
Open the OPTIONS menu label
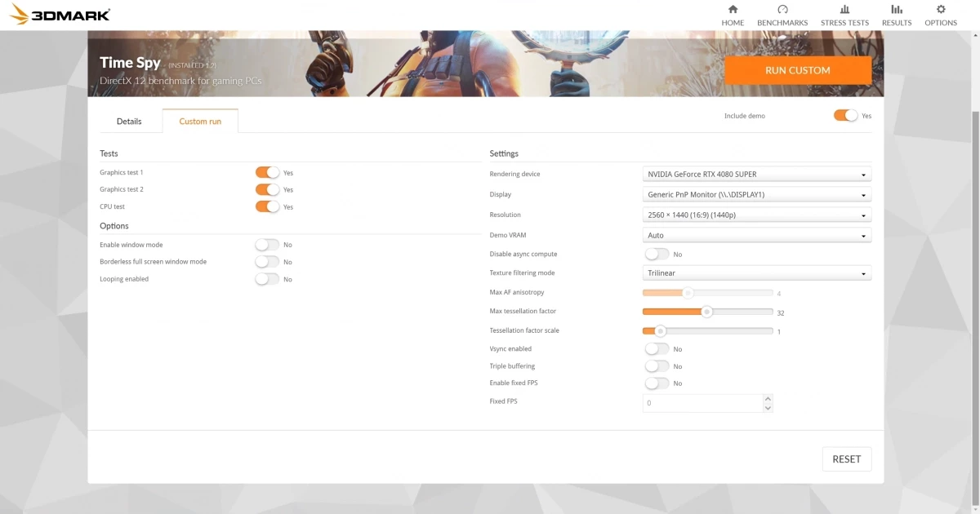pos(941,23)
